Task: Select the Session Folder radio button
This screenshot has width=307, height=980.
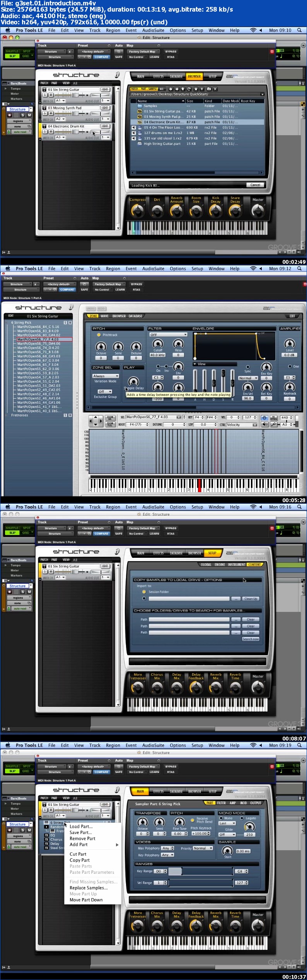Action: click(x=144, y=592)
